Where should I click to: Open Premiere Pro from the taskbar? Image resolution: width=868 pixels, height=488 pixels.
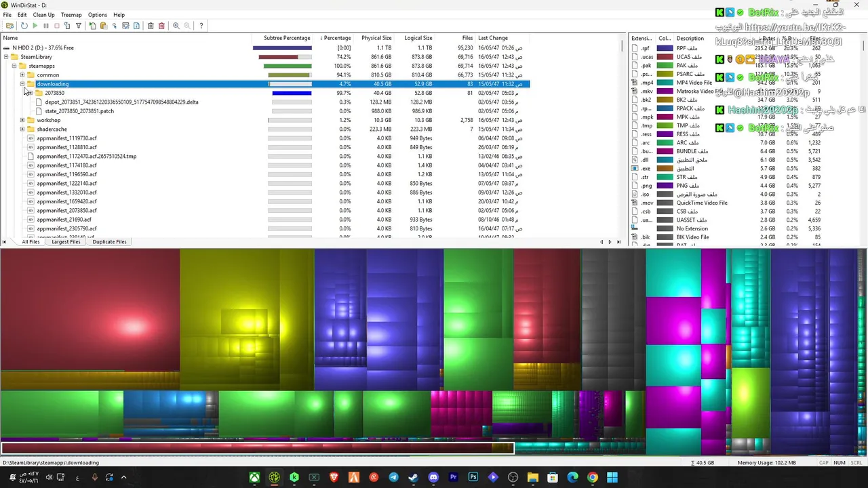tap(453, 477)
